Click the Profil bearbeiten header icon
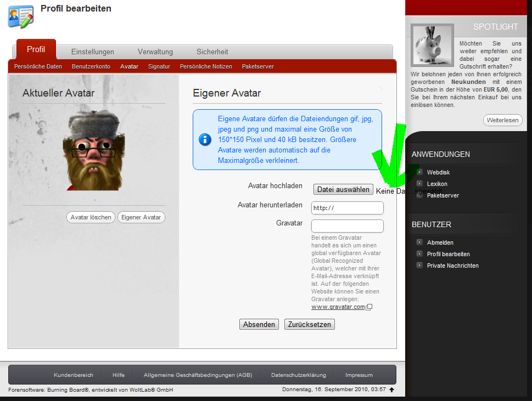This screenshot has width=532, height=401. click(20, 15)
